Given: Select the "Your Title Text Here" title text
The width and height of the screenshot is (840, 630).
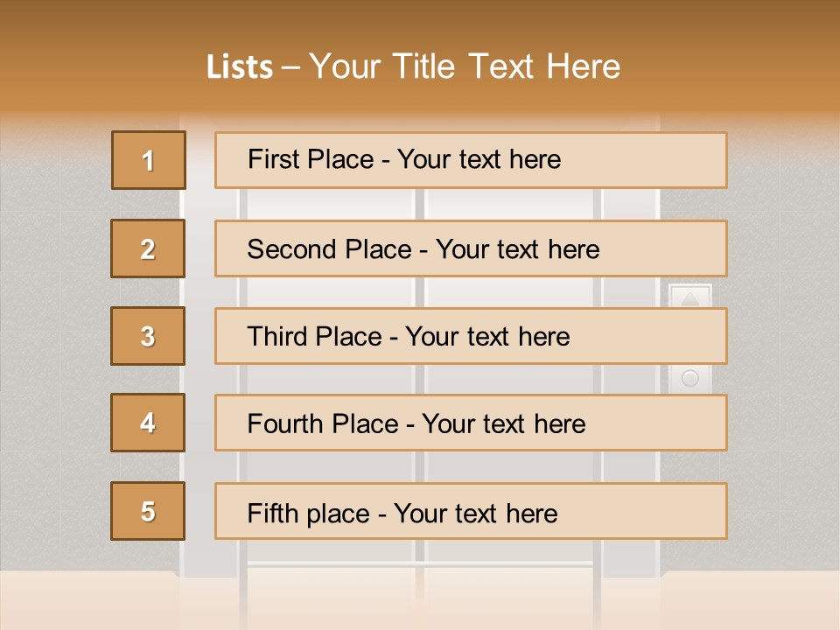Looking at the screenshot, I should pos(465,66).
